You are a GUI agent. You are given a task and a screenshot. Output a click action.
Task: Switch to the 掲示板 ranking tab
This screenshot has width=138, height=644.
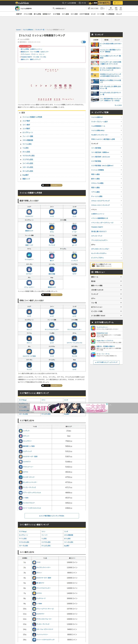pyautogui.click(x=106, y=40)
